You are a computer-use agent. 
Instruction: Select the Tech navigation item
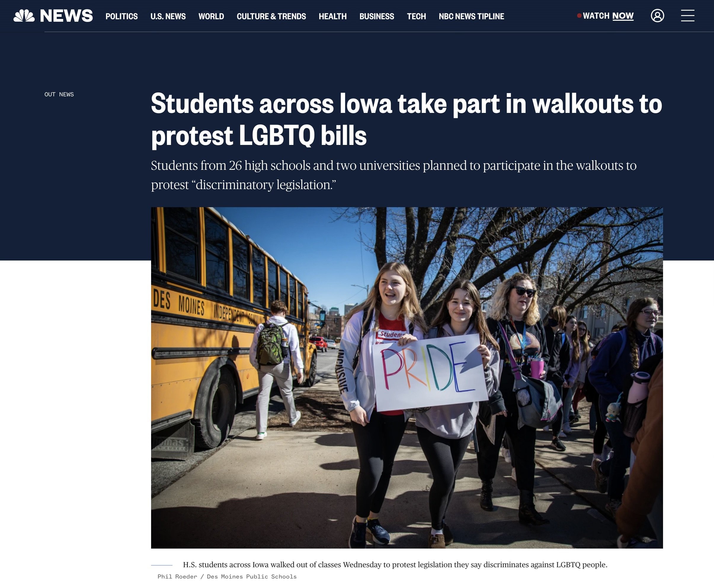coord(416,16)
